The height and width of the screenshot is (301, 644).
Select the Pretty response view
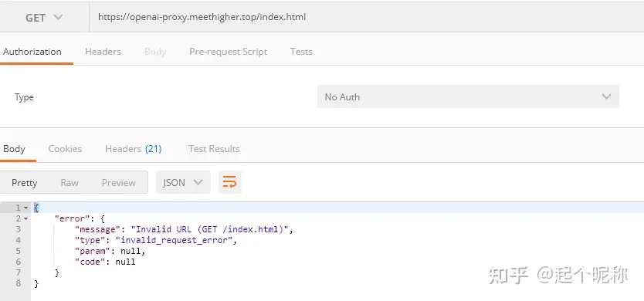(24, 183)
